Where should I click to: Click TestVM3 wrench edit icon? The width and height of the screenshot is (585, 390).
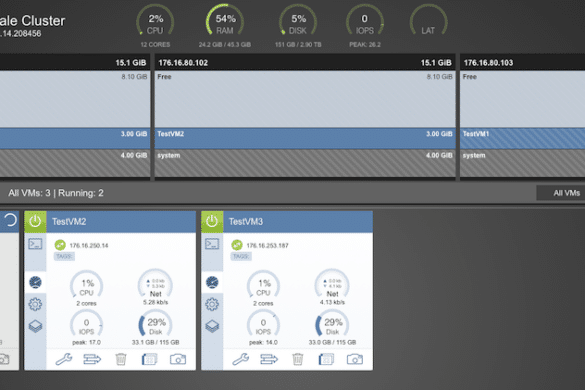click(241, 359)
